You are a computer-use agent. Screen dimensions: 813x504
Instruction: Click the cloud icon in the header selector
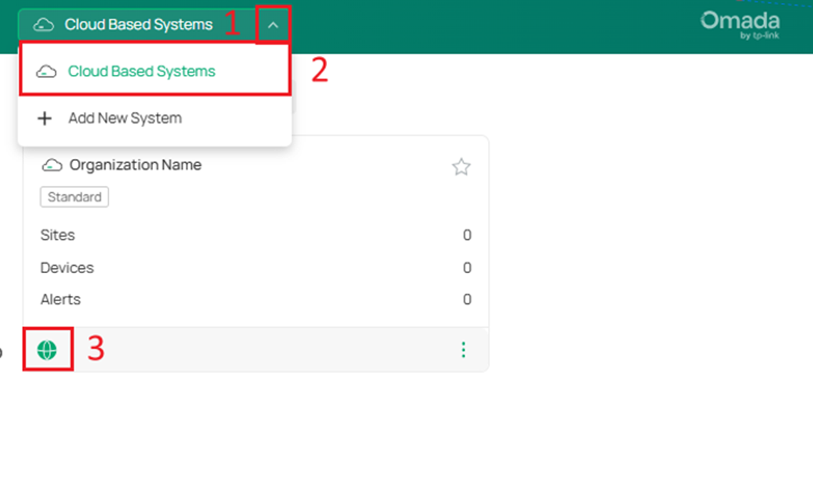[x=44, y=24]
